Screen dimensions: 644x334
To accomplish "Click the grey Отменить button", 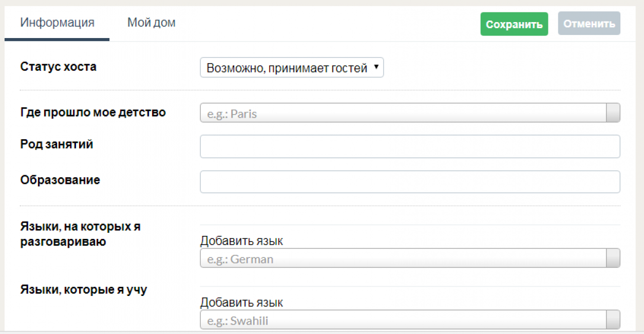I will point(589,24).
